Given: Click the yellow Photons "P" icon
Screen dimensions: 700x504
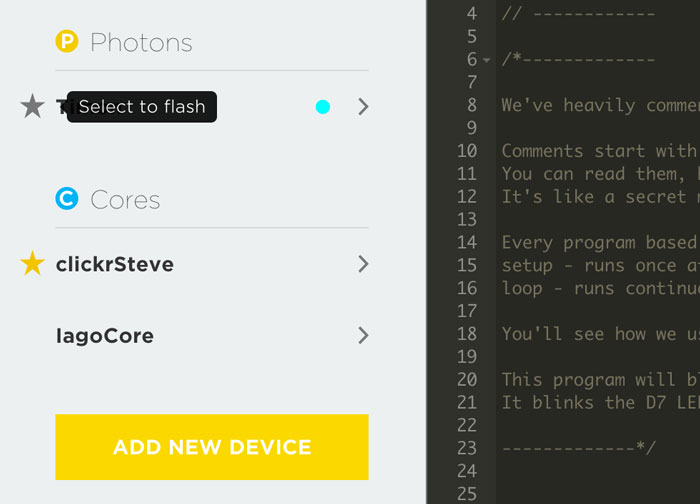Looking at the screenshot, I should pos(67,42).
